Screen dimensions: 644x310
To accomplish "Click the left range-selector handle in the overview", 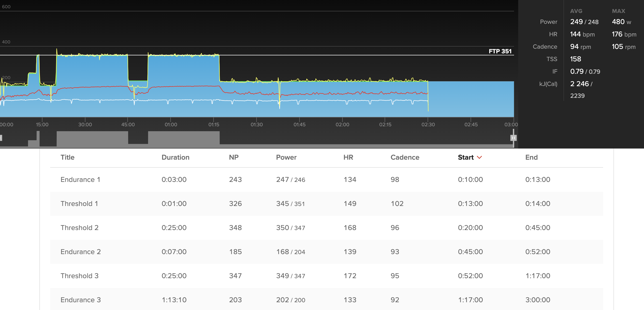I will point(1,138).
